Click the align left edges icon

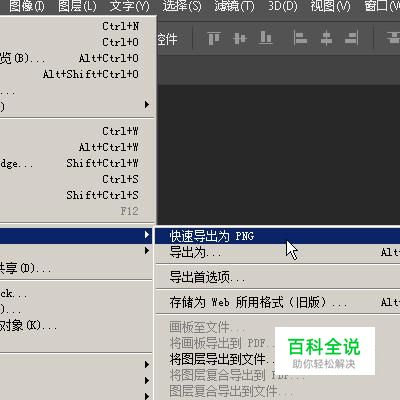click(300, 38)
